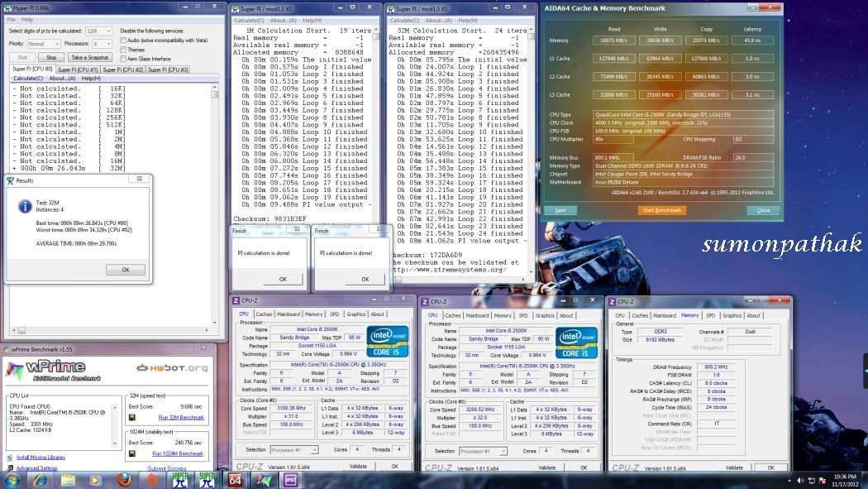Switch to AIDA64 taskbar icon
Image resolution: width=868 pixels, height=489 pixels.
pos(236,480)
